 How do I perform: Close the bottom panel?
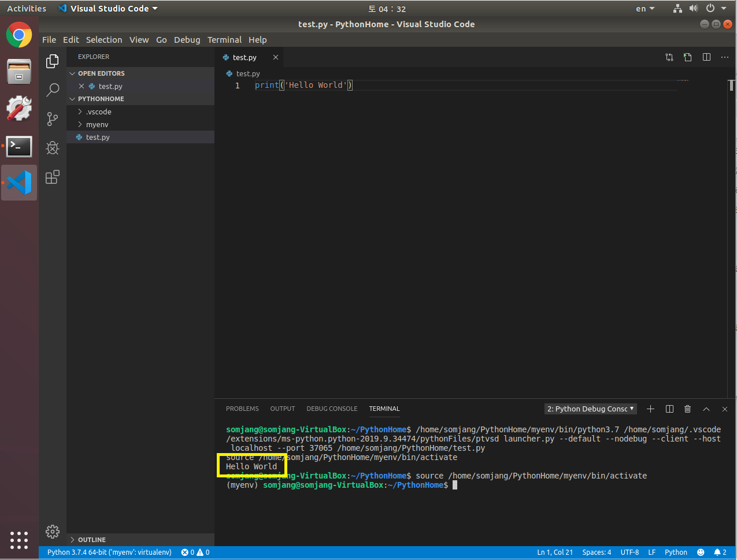point(725,409)
